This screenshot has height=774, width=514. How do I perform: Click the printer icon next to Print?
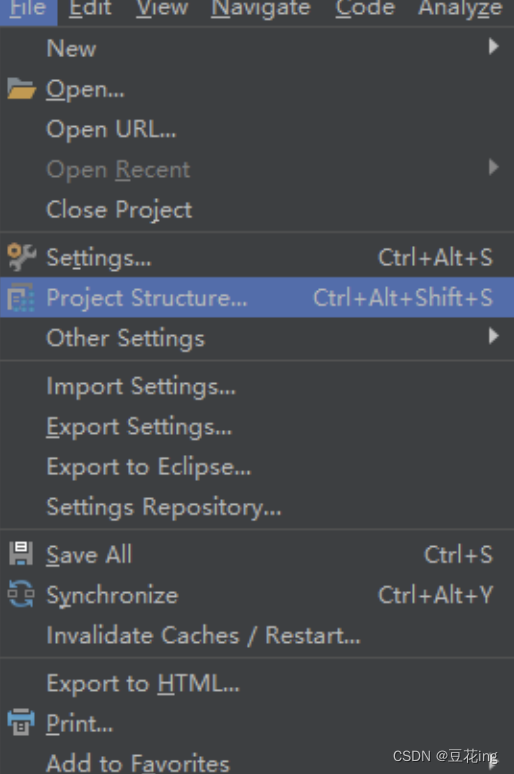21,722
